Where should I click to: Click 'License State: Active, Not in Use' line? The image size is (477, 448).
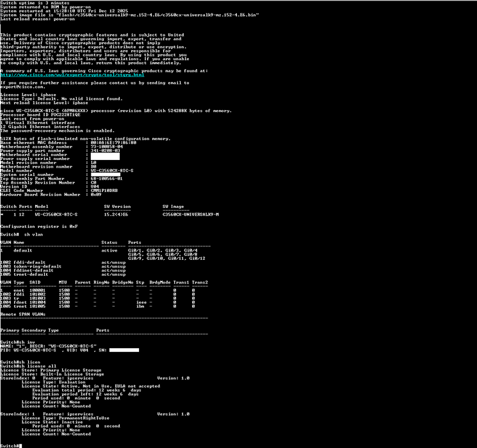click(x=91, y=386)
